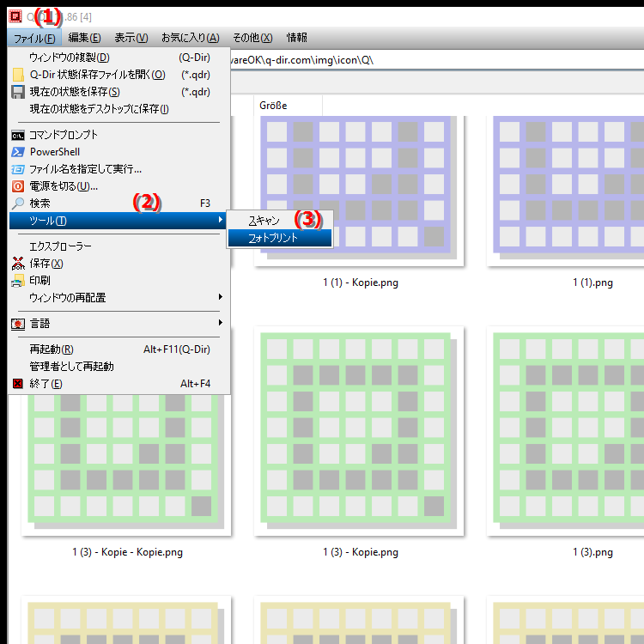Choose ウィンドウの複製(D) entry
This screenshot has width=644, height=644.
118,58
